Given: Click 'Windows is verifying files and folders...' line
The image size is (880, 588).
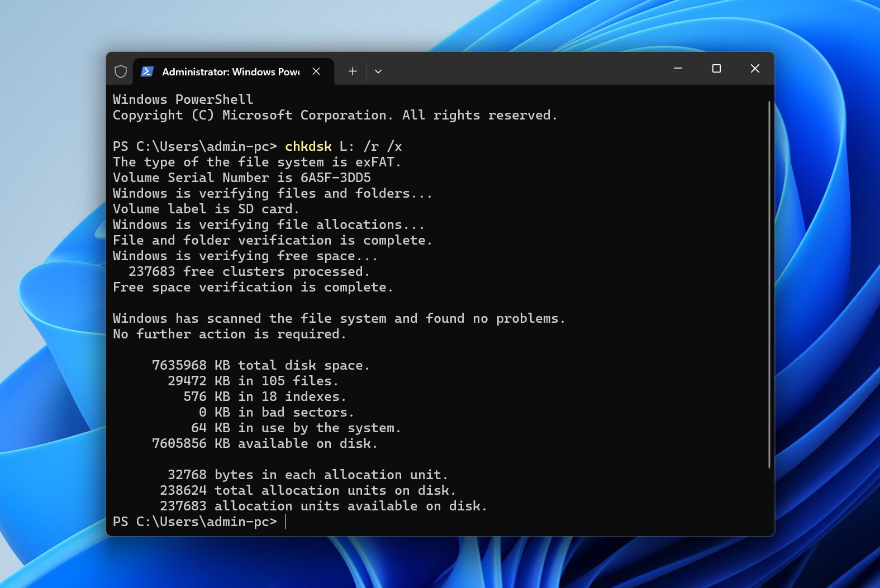Looking at the screenshot, I should pos(273,193).
